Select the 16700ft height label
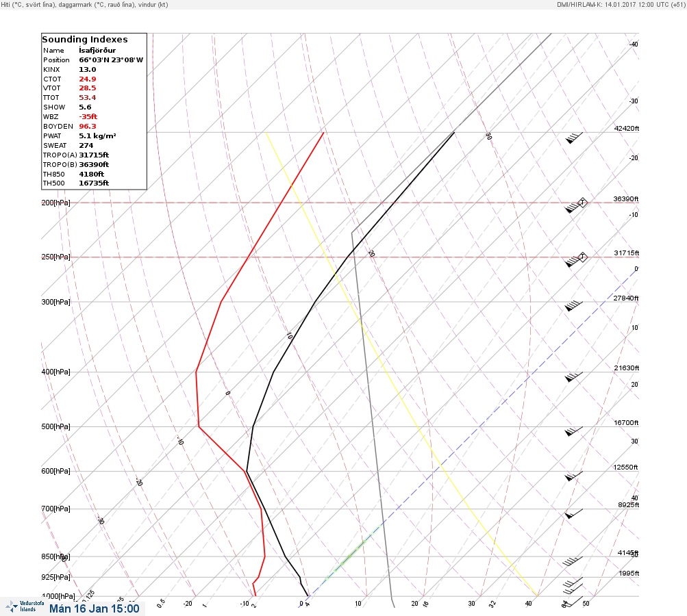 (626, 422)
